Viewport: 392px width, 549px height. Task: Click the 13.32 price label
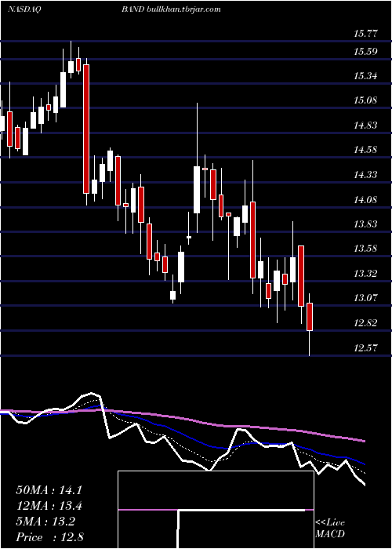(x=366, y=274)
